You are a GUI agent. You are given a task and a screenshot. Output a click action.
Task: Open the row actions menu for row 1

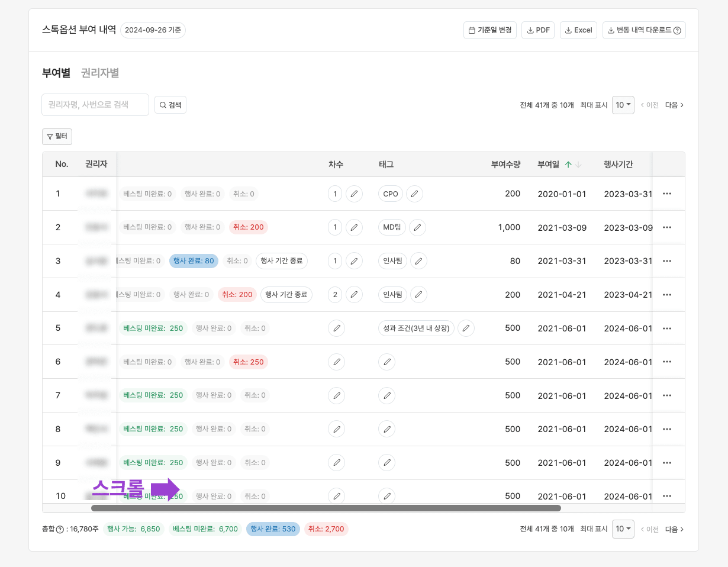[x=667, y=194]
